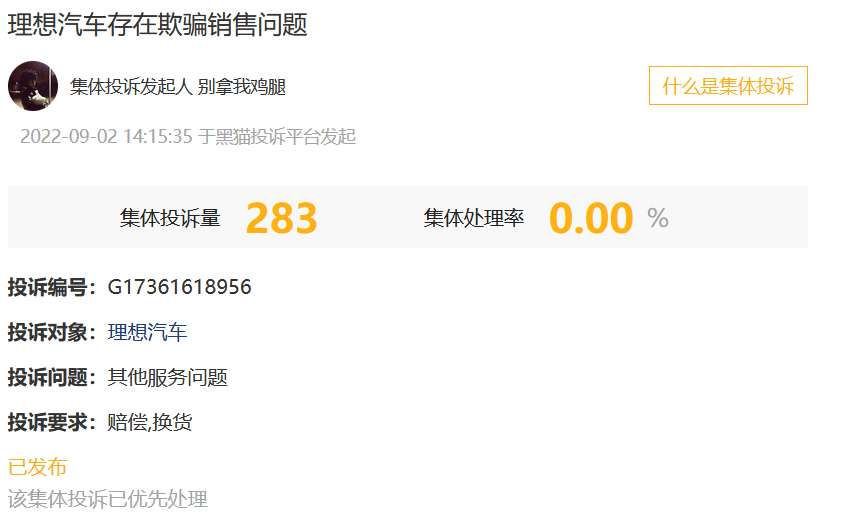The width and height of the screenshot is (850, 519).
Task: Click the headline 理想汽车存在欺骗销售问题
Action: [x=158, y=25]
